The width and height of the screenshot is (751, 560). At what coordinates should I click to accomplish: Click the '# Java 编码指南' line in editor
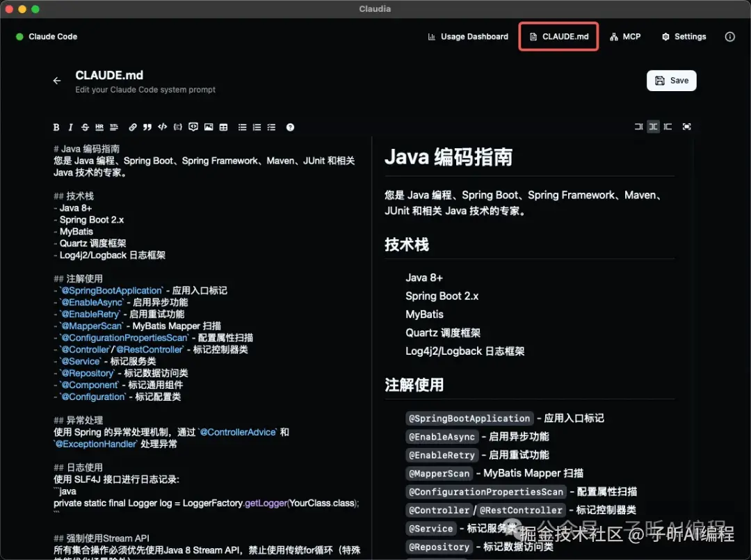point(87,149)
